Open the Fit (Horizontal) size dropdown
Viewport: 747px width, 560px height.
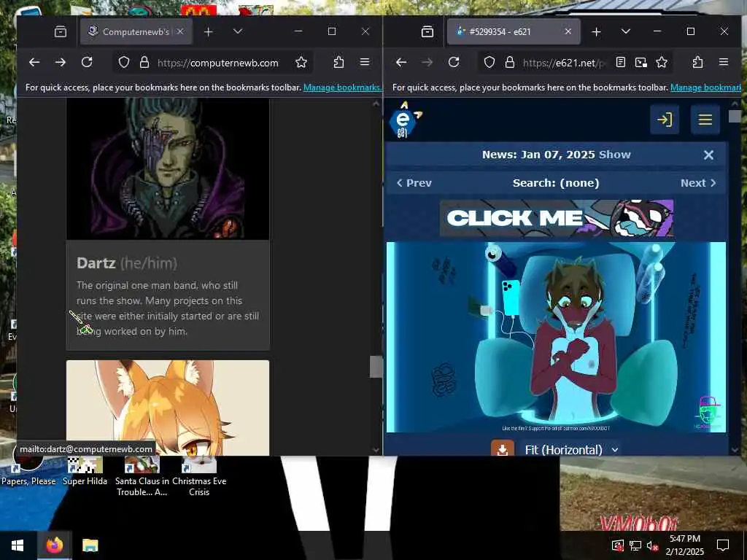coord(570,450)
